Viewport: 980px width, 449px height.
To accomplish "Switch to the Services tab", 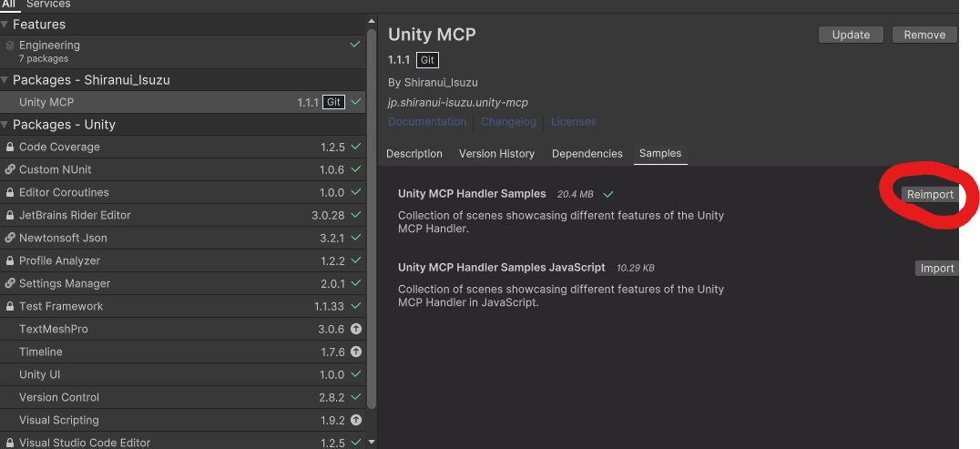I will click(49, 5).
